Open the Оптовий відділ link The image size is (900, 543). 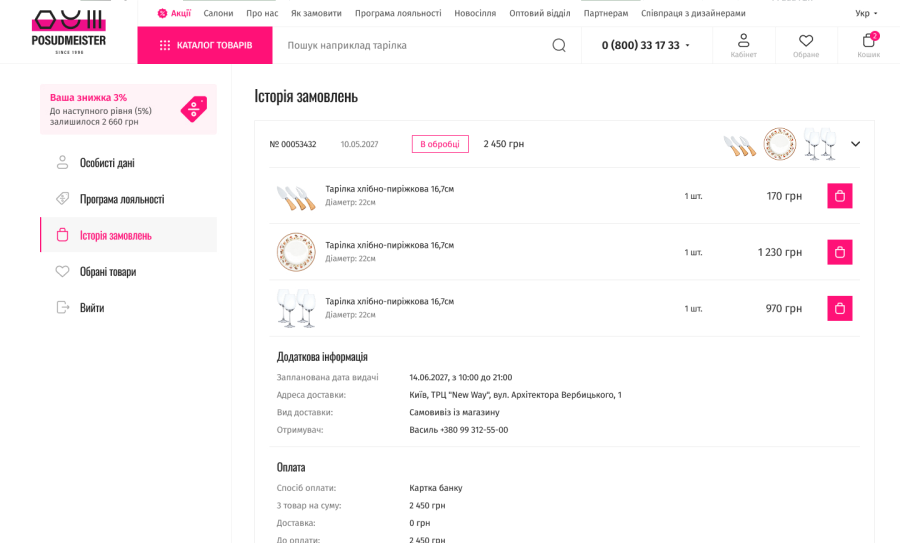click(540, 13)
